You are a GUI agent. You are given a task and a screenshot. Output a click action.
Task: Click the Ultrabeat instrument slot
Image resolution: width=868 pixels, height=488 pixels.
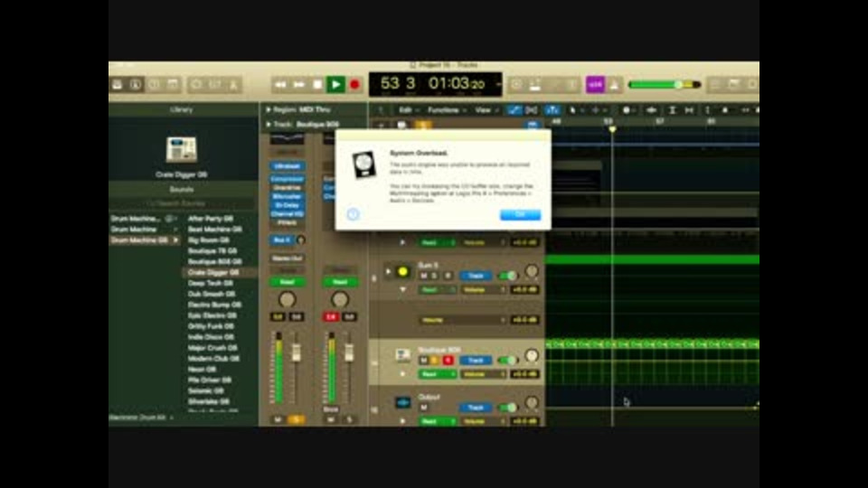tap(287, 166)
